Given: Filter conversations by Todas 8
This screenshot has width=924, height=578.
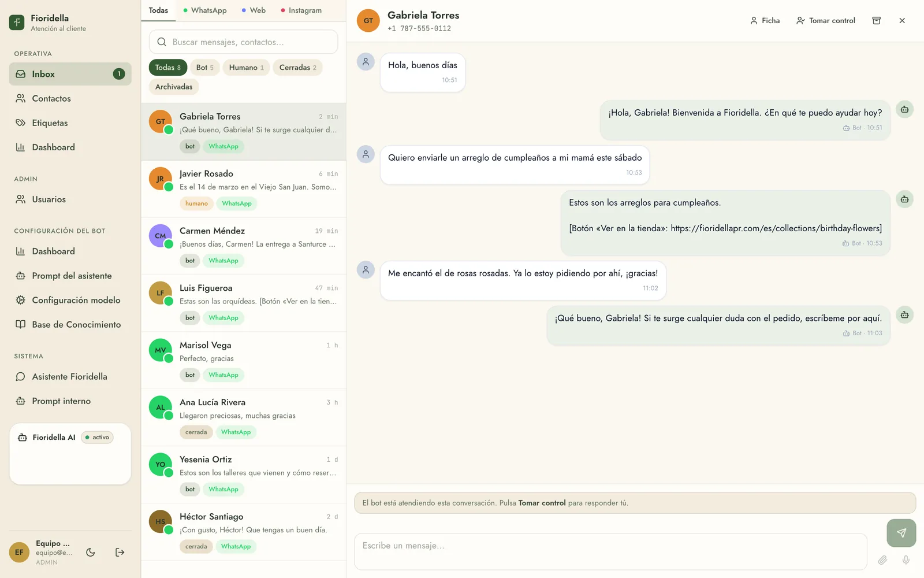Looking at the screenshot, I should (168, 68).
